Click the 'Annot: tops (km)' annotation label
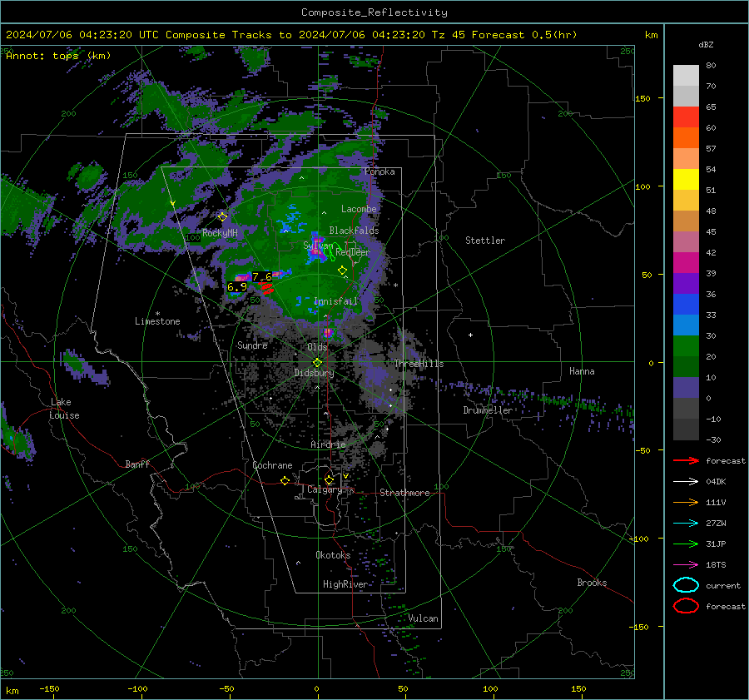Viewport: 749px width, 700px height. pyautogui.click(x=58, y=56)
